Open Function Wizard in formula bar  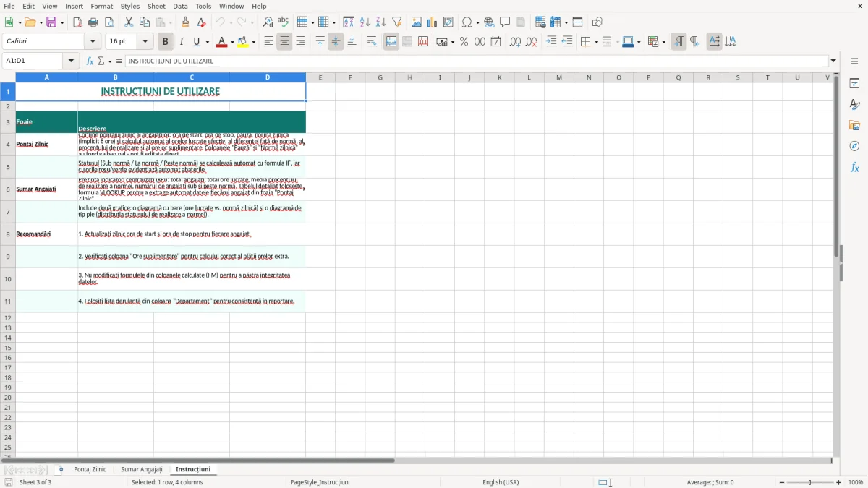click(x=90, y=61)
